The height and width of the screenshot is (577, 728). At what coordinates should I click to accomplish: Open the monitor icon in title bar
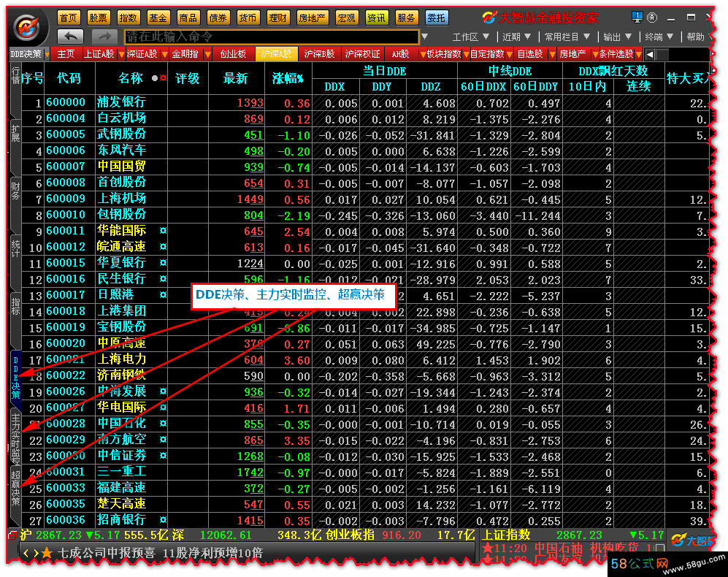[x=637, y=18]
